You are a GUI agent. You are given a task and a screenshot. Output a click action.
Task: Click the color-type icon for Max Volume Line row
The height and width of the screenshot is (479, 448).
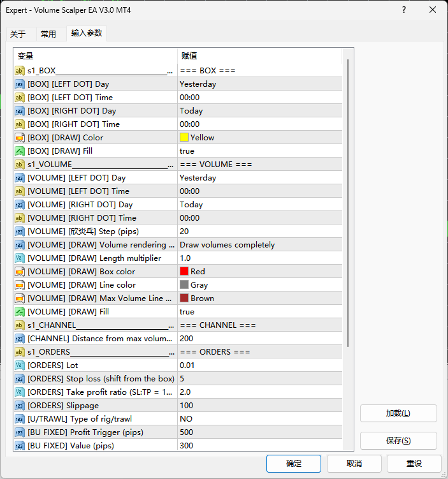tap(20, 298)
